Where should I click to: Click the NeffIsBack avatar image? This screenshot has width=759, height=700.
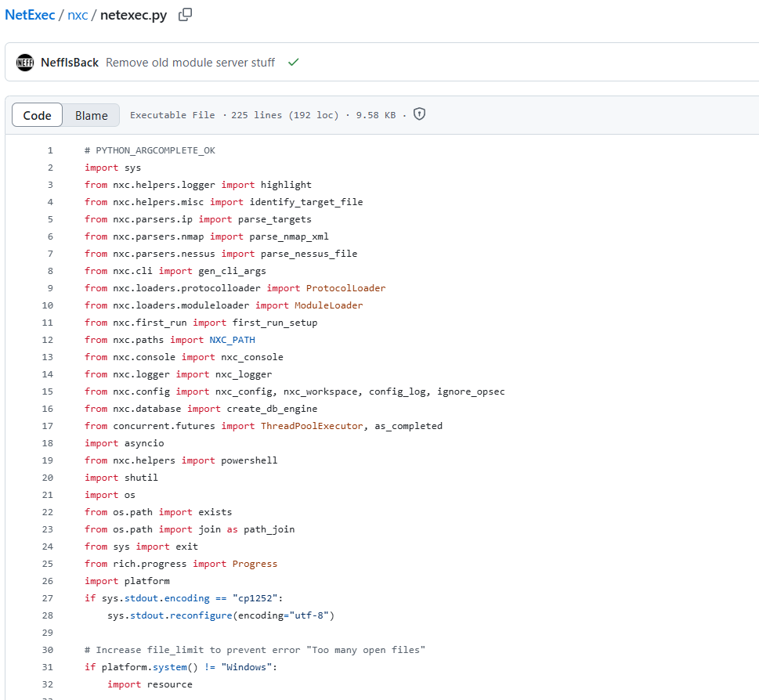click(x=25, y=62)
